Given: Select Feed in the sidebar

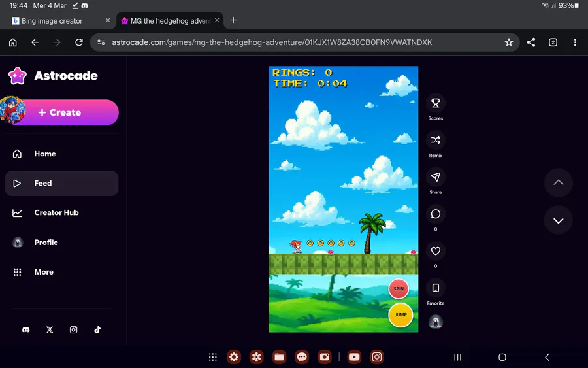Looking at the screenshot, I should 61,184.
